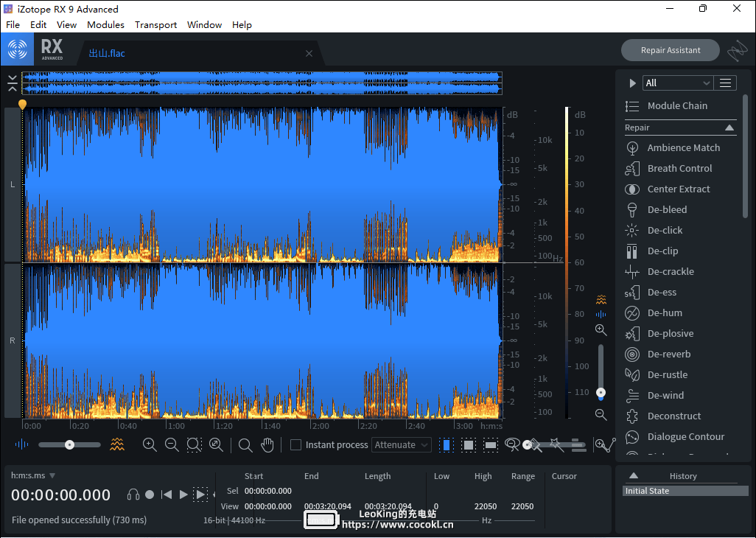Click the Play button
Screen dimensions: 756x538
pos(183,495)
